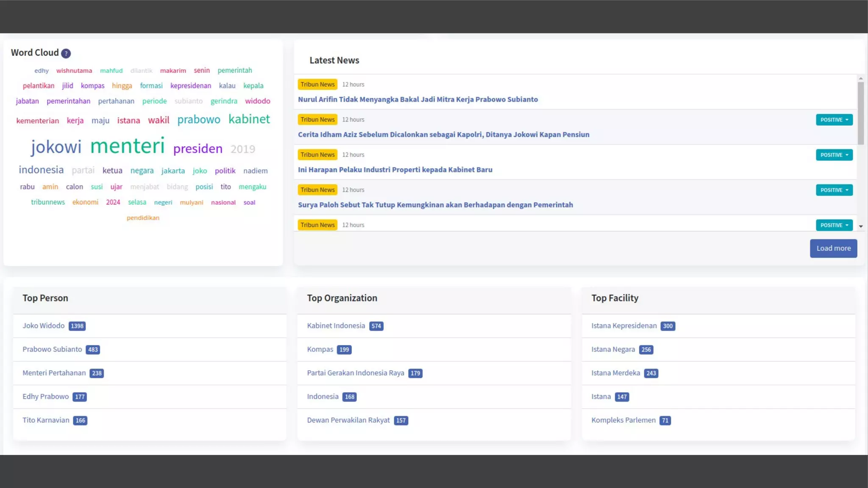
Task: Select Kompleks Parlemen in Top Facility
Action: pos(623,420)
